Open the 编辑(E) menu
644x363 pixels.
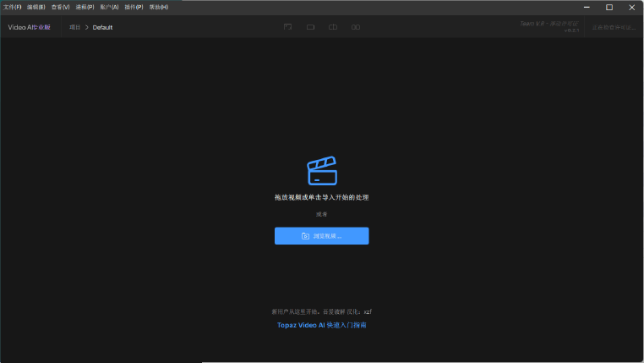click(x=36, y=7)
